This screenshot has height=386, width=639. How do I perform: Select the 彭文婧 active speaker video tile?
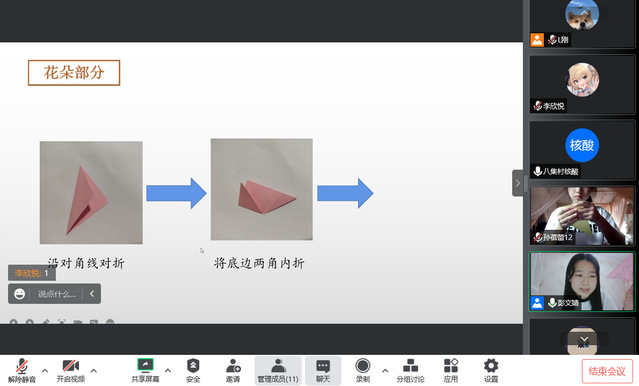(x=582, y=282)
